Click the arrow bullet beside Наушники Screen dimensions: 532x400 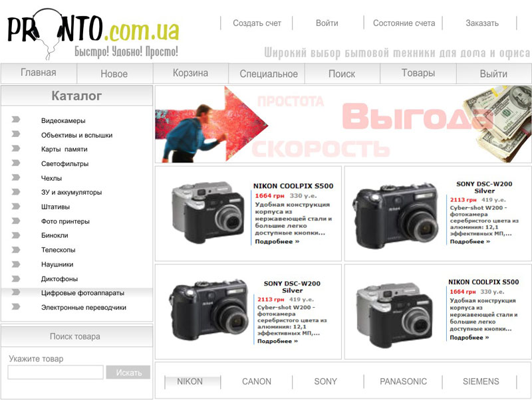(16, 264)
